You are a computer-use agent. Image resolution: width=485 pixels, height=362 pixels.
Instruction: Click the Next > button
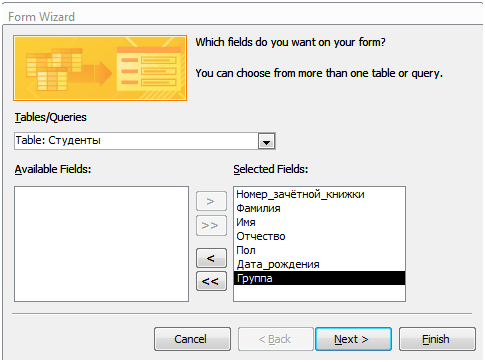[353, 339]
